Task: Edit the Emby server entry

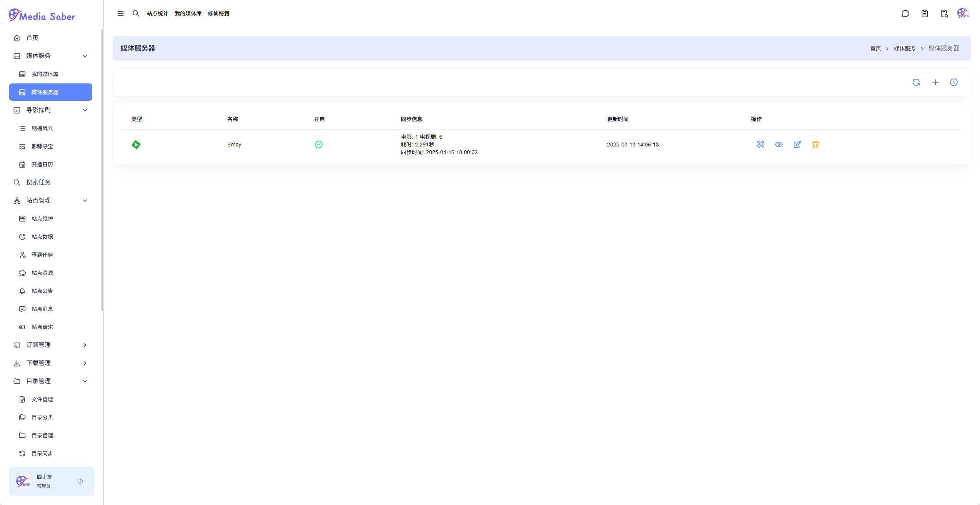Action: [797, 145]
